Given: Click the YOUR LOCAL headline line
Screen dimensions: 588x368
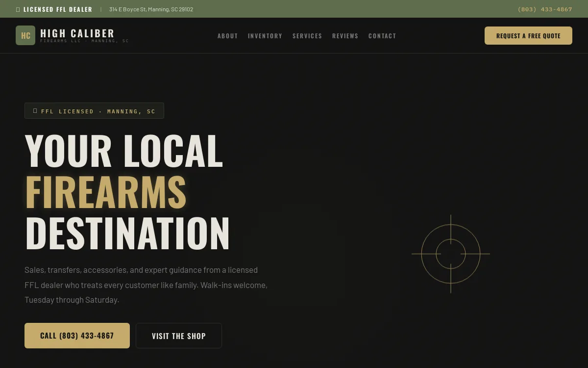Looking at the screenshot, I should coord(124,151).
